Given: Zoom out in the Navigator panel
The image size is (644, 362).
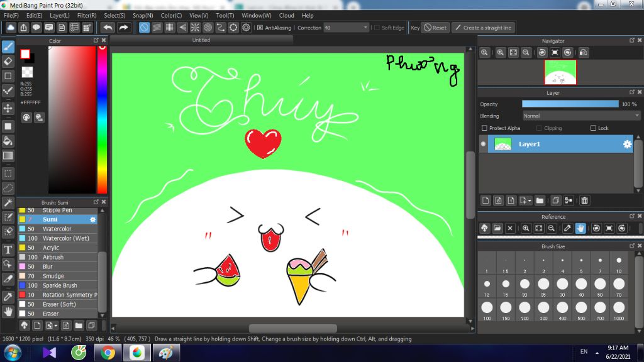Looking at the screenshot, I should point(526,53).
